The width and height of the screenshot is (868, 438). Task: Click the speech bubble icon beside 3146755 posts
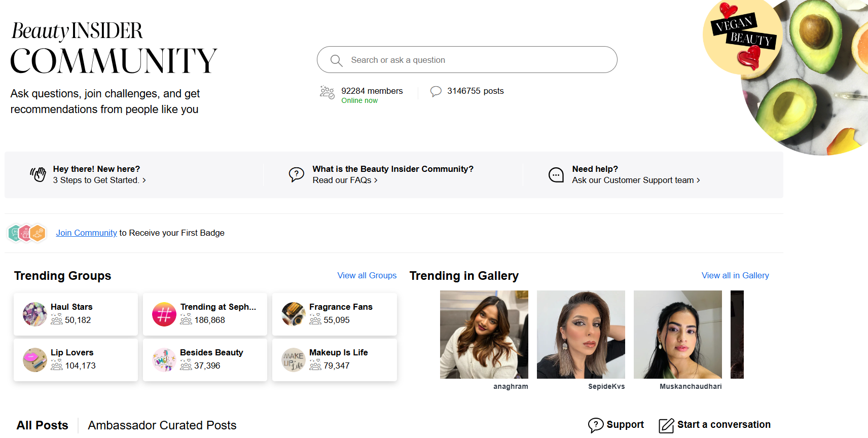point(436,91)
